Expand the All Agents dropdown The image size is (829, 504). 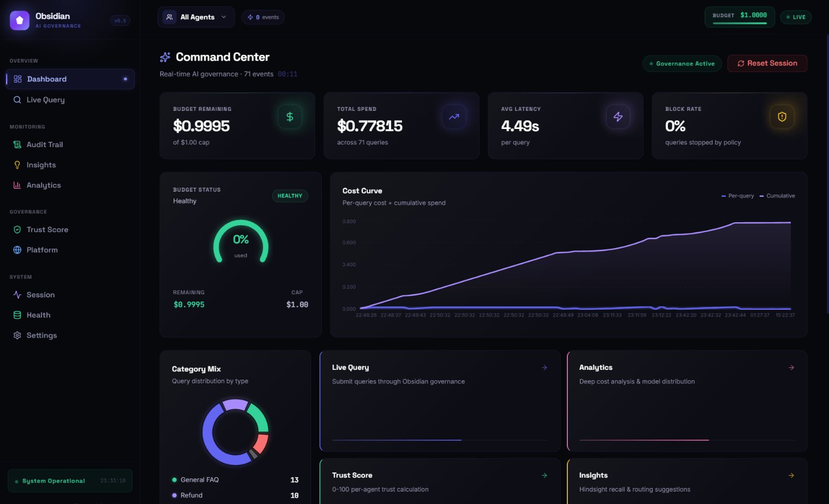pyautogui.click(x=196, y=17)
